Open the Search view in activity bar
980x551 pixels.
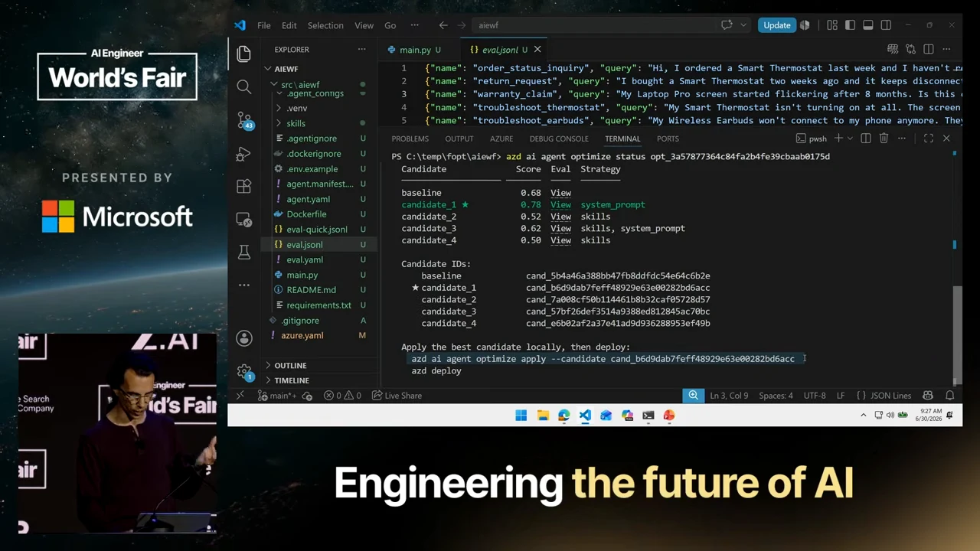pyautogui.click(x=243, y=86)
